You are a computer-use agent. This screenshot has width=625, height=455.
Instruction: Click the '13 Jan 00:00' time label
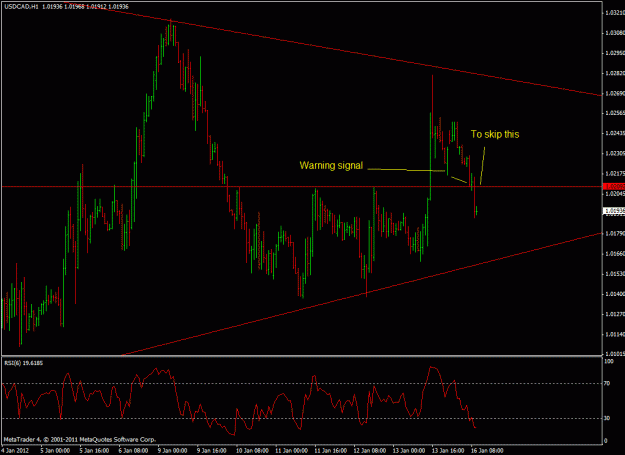click(x=409, y=451)
